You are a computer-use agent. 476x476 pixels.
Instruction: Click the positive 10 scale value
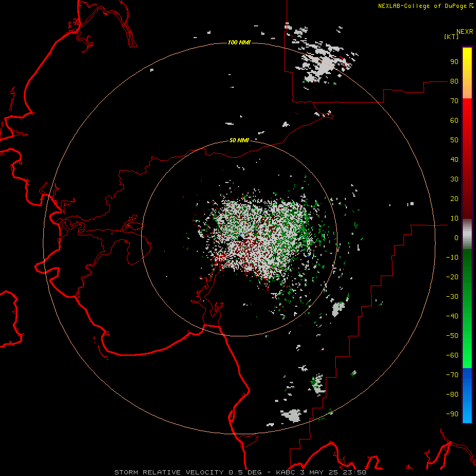click(x=454, y=218)
